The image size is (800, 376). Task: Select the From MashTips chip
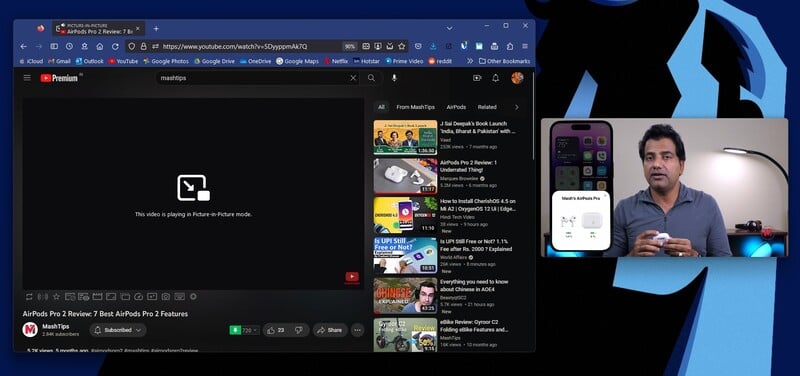(x=415, y=107)
